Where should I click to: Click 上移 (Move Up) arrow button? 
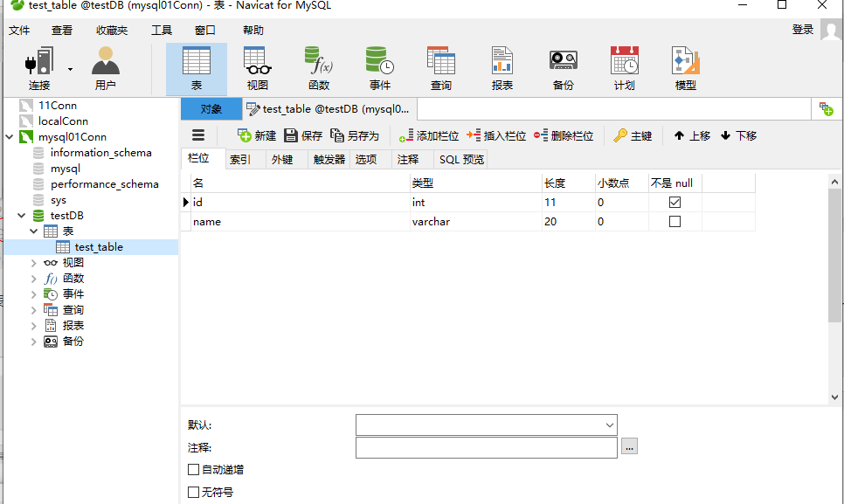[x=692, y=135]
